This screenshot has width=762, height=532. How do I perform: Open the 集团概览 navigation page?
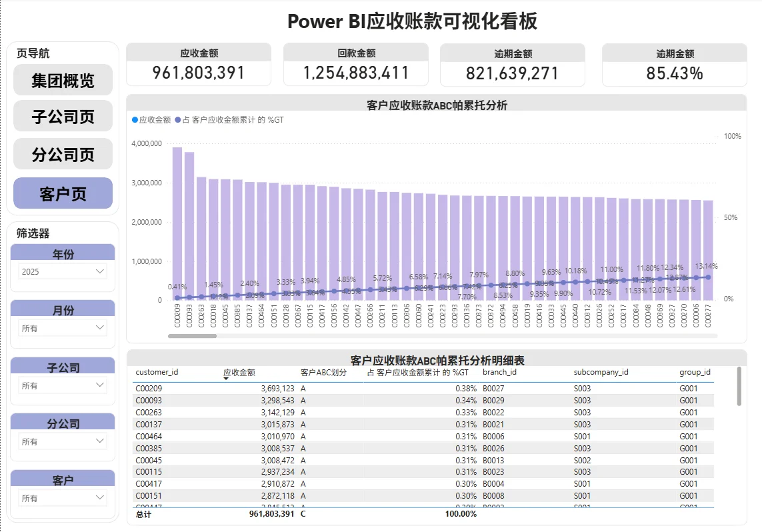tap(63, 80)
